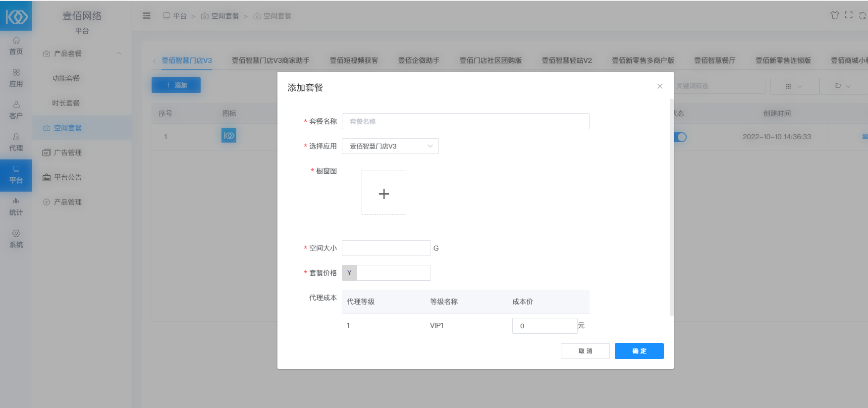Click 取消 in the dialog
This screenshot has width=868, height=408.
pos(585,351)
